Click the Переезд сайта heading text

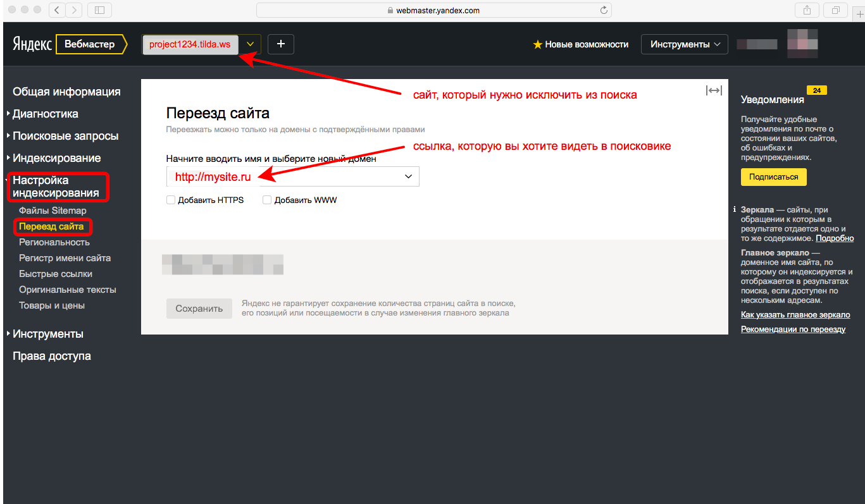(218, 113)
